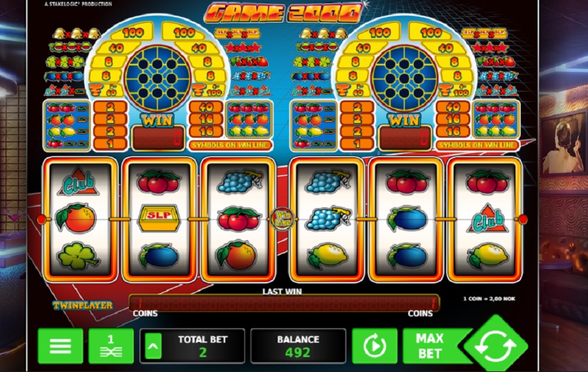Click the BALANCE display box
The width and height of the screenshot is (588, 372).
point(298,346)
